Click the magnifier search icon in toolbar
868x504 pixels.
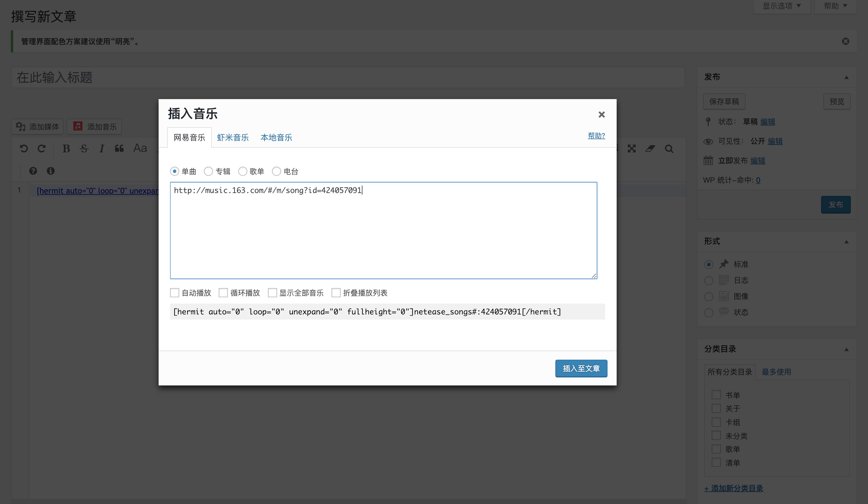(669, 148)
